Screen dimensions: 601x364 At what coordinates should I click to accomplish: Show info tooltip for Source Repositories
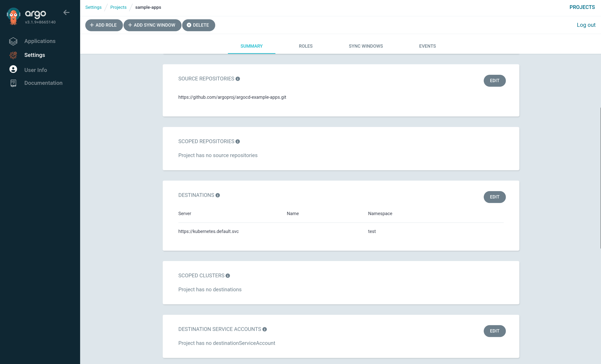pyautogui.click(x=237, y=79)
